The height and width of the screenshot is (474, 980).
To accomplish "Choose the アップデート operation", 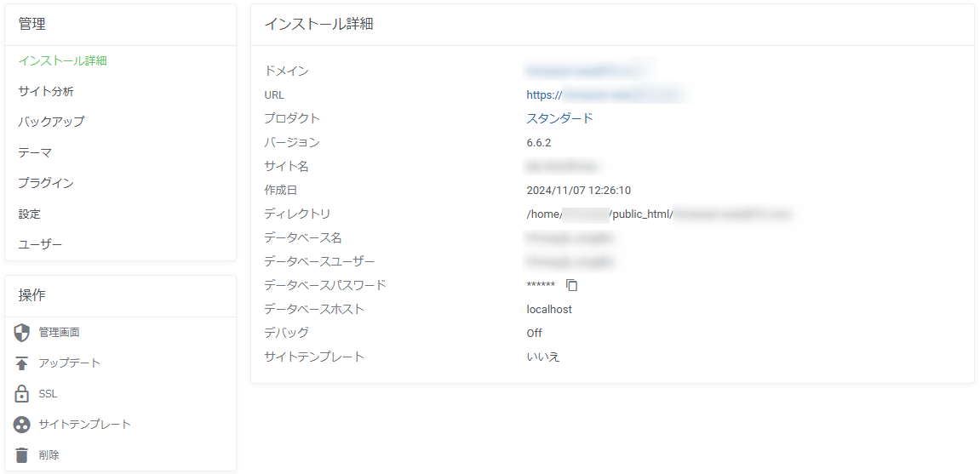I will [69, 363].
